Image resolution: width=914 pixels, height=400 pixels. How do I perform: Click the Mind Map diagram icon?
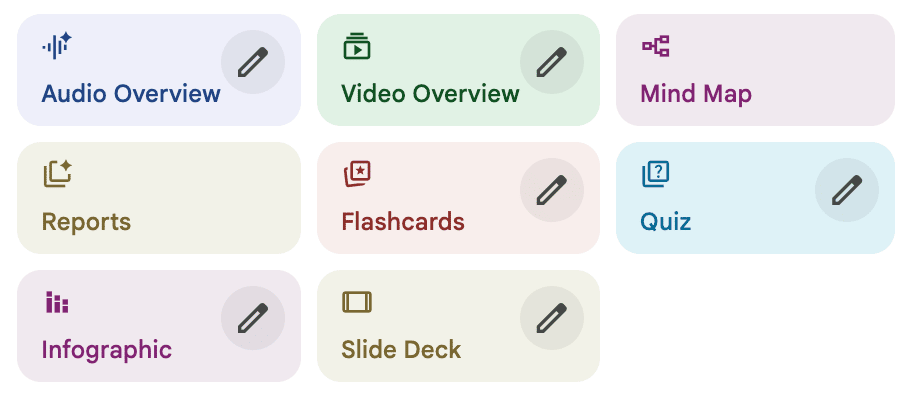point(655,46)
